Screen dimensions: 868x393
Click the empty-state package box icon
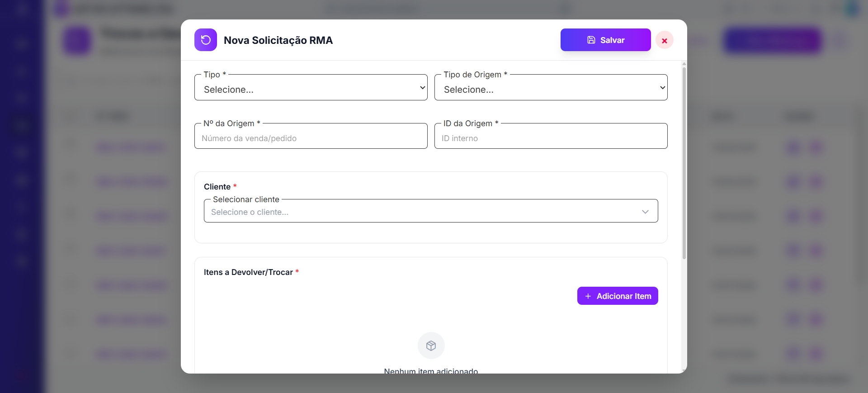(431, 346)
